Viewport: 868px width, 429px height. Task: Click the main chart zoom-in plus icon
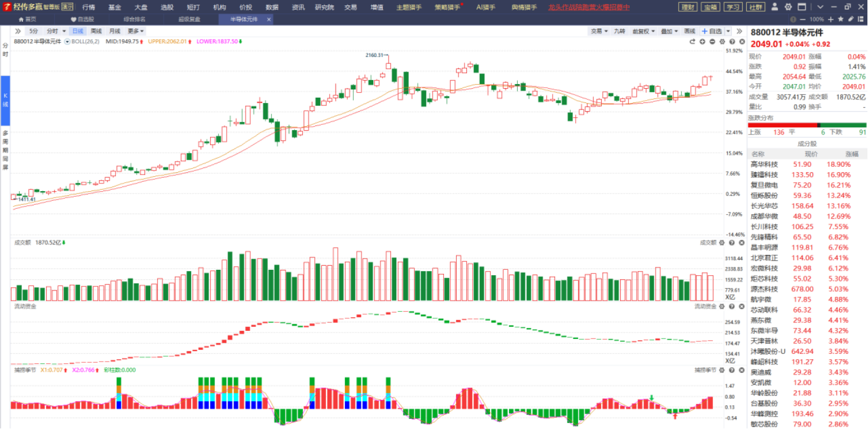pyautogui.click(x=702, y=41)
